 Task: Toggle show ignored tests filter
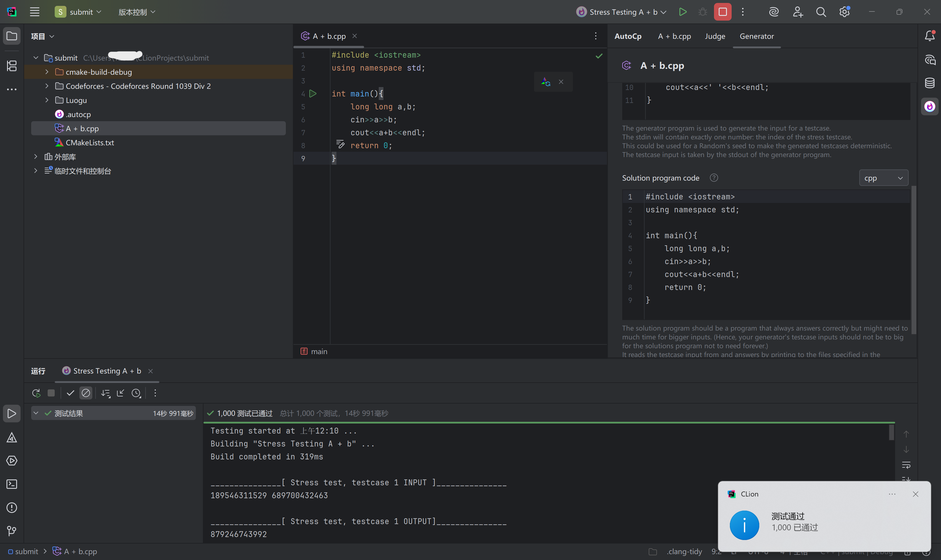[x=86, y=393]
